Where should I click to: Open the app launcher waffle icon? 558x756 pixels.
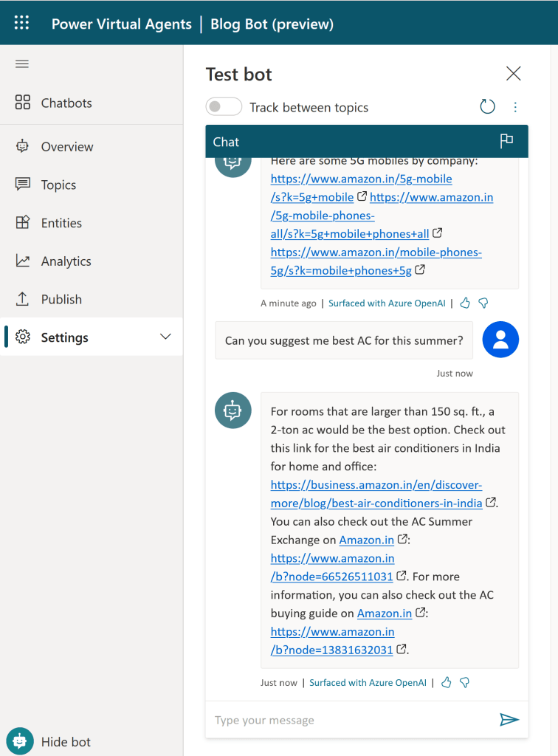pyautogui.click(x=21, y=23)
